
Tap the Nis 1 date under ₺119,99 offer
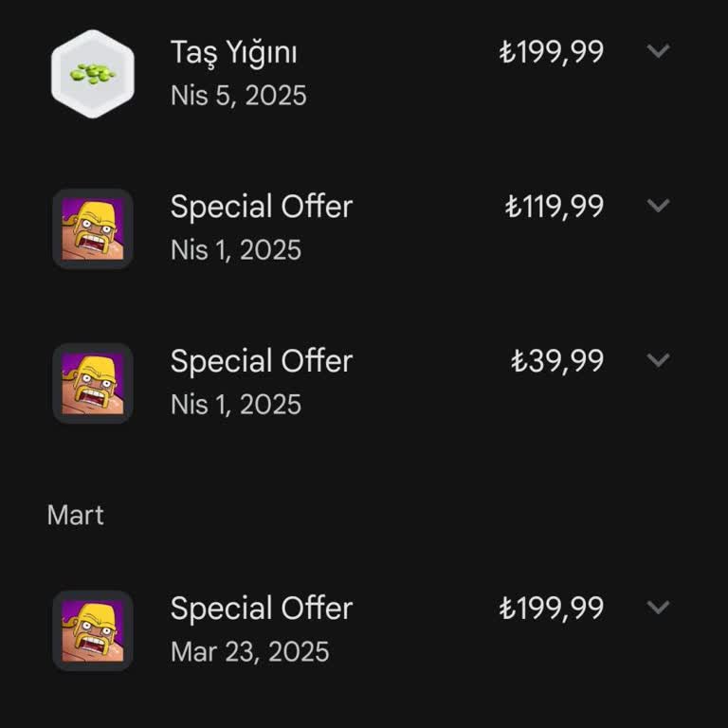(235, 250)
